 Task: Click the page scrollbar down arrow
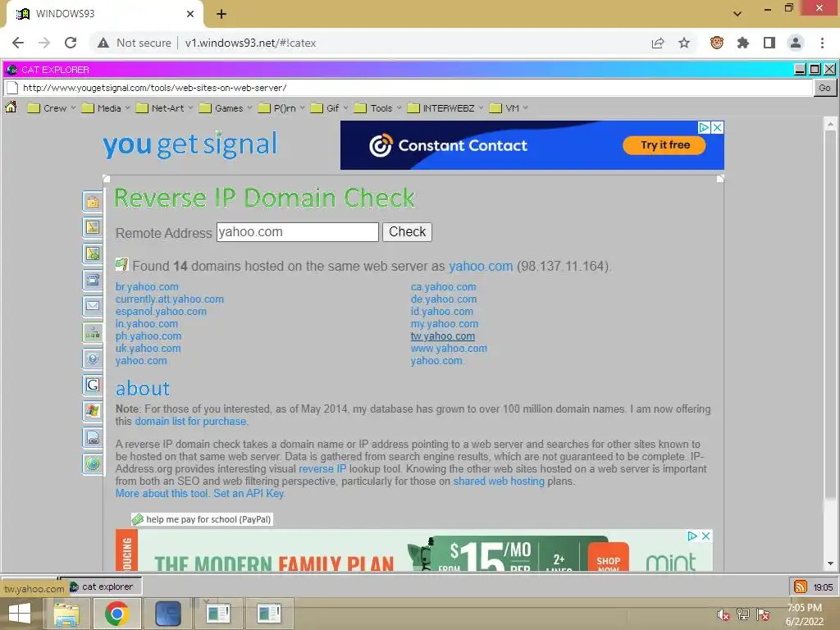point(830,564)
